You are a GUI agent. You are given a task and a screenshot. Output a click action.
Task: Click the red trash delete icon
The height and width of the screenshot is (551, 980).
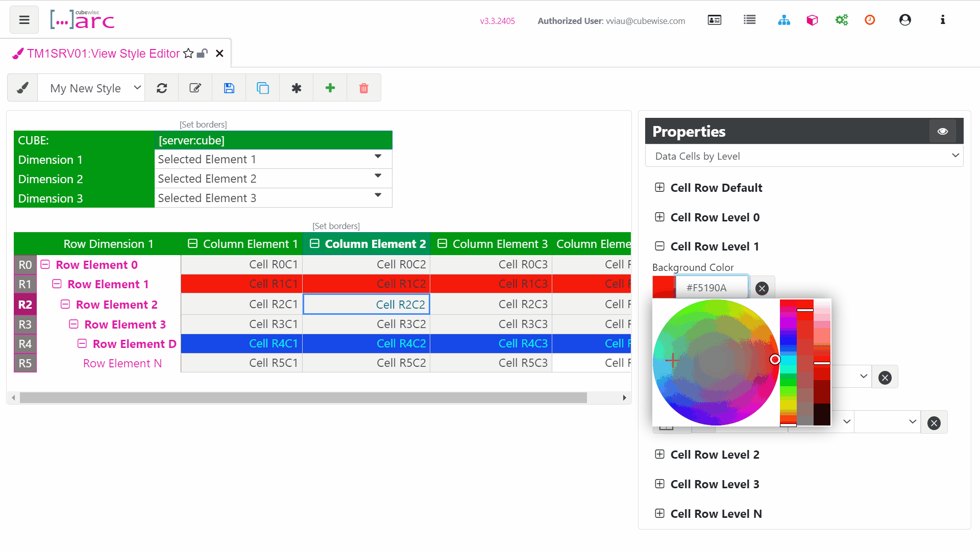click(364, 88)
